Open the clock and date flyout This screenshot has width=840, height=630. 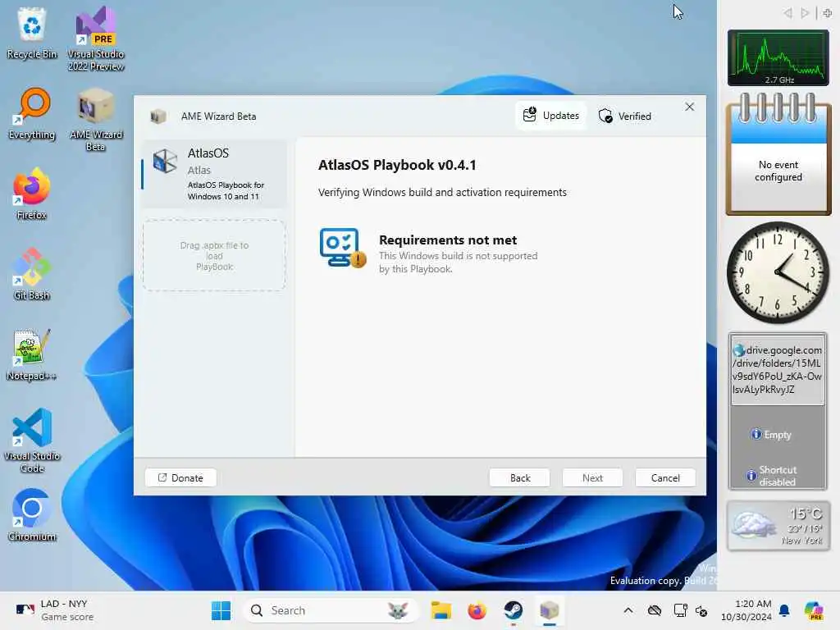746,610
